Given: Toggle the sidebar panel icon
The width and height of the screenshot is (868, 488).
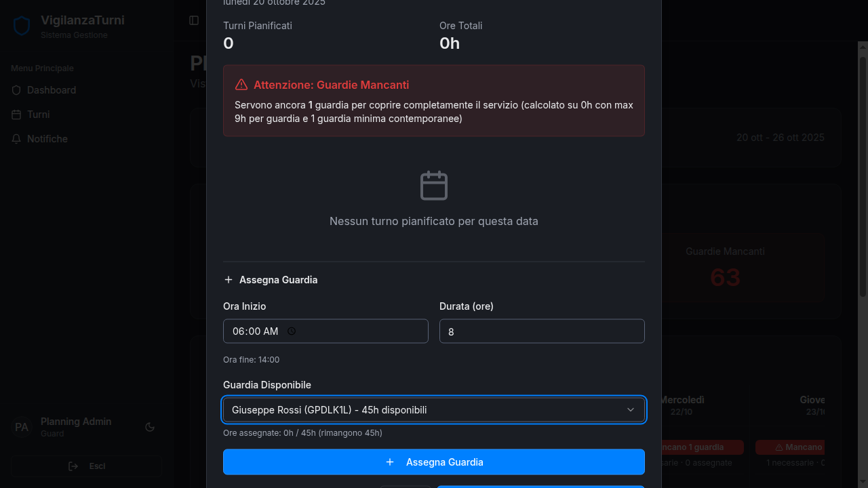Looking at the screenshot, I should coord(194,20).
